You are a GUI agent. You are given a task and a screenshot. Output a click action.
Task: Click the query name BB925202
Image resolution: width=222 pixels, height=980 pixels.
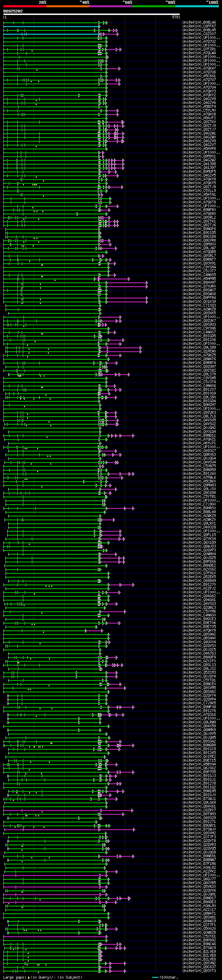click(x=13, y=11)
